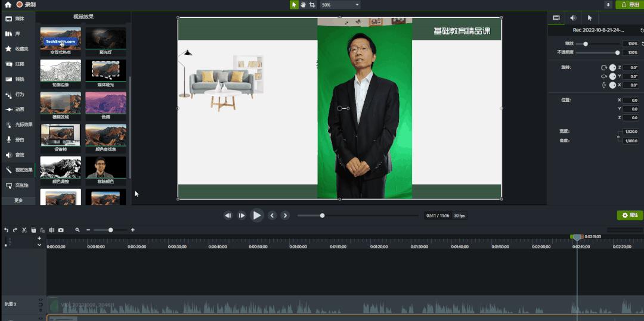
Task: Click the Redo arrow icon
Action: (15, 230)
